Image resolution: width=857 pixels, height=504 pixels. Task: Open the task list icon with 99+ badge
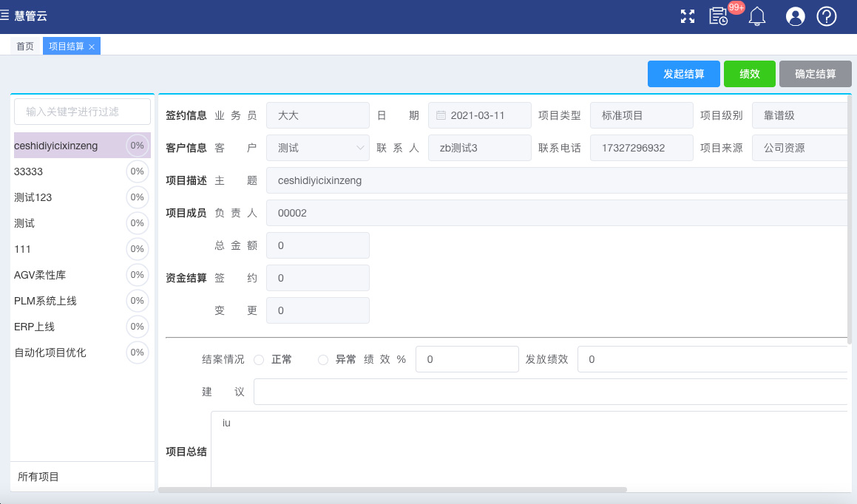pos(718,16)
